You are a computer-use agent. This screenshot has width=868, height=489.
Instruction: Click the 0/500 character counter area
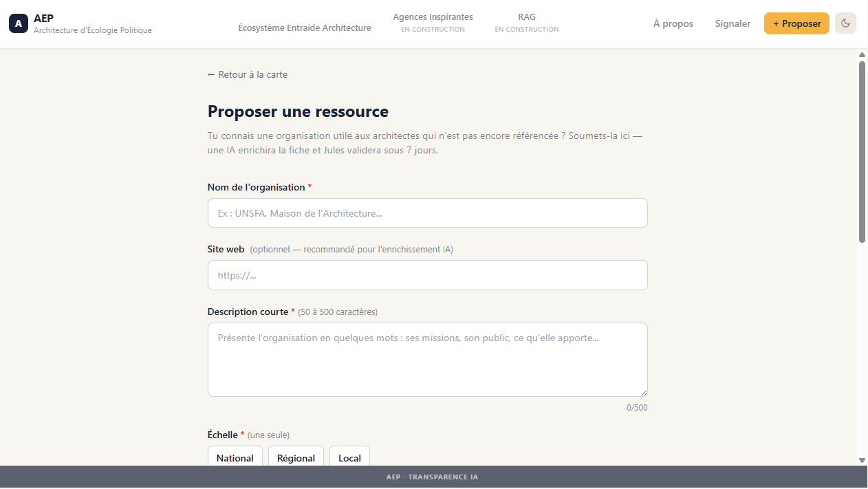[637, 407]
